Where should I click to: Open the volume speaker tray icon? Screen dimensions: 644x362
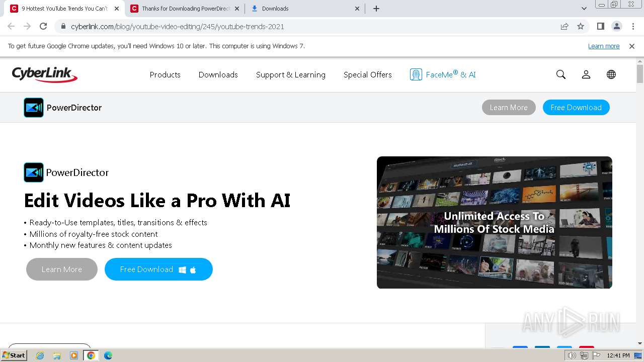coord(572,355)
